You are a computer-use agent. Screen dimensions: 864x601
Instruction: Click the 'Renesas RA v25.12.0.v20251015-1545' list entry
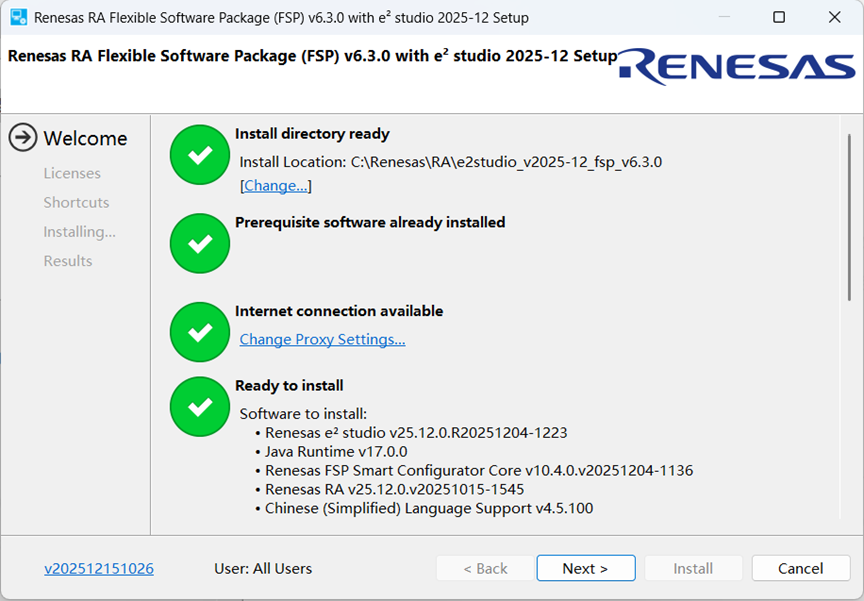point(395,489)
